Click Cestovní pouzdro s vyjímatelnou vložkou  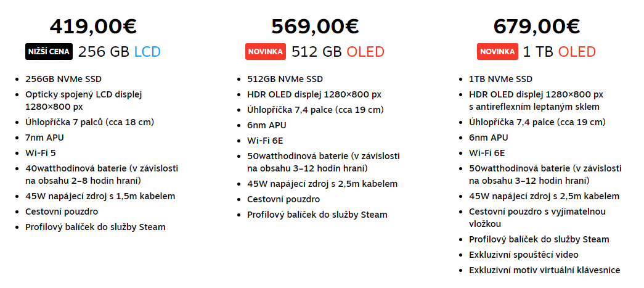tap(537, 218)
